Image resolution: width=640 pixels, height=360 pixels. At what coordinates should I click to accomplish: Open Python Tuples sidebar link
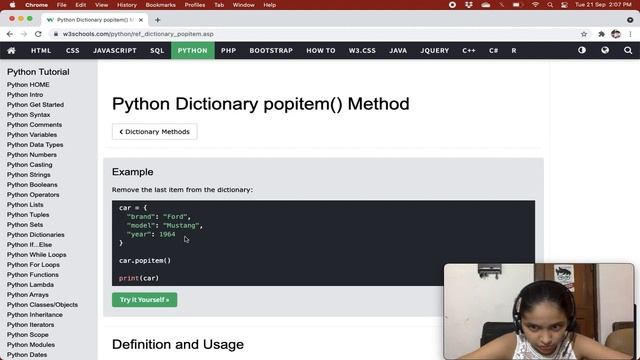click(28, 215)
